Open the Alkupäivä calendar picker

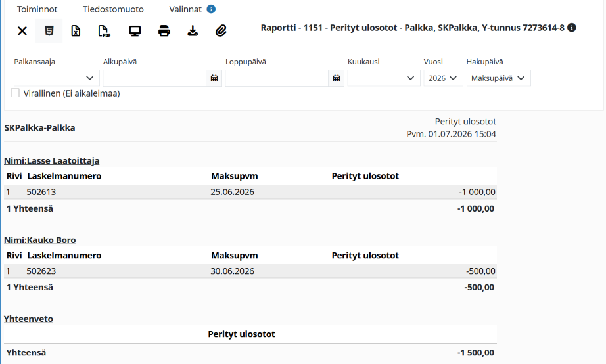214,78
